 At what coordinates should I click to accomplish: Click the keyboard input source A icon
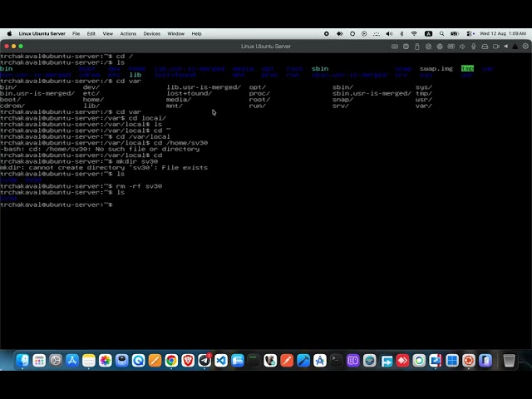pyautogui.click(x=429, y=33)
